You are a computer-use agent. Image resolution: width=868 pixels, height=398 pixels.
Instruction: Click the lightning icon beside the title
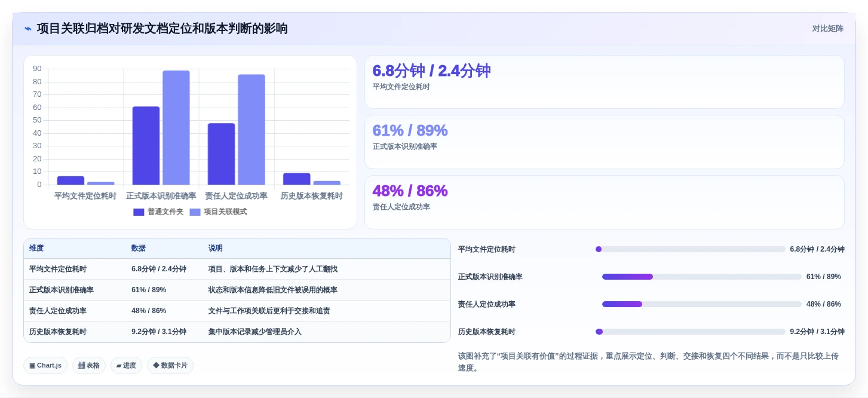pos(28,29)
